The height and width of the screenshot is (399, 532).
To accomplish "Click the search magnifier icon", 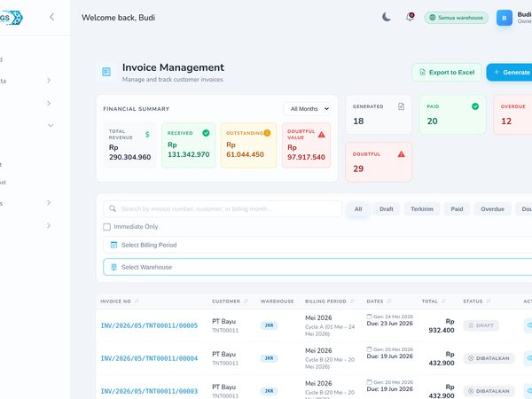I will pos(113,208).
